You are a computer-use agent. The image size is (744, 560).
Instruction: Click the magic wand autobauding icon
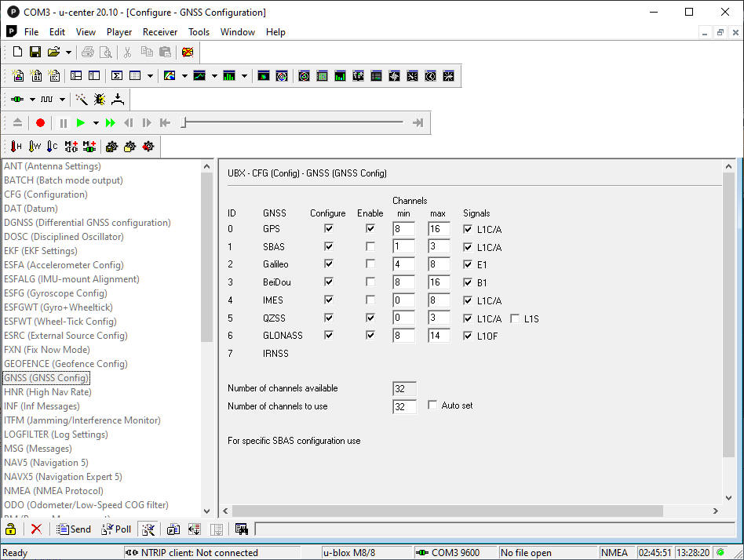point(82,99)
